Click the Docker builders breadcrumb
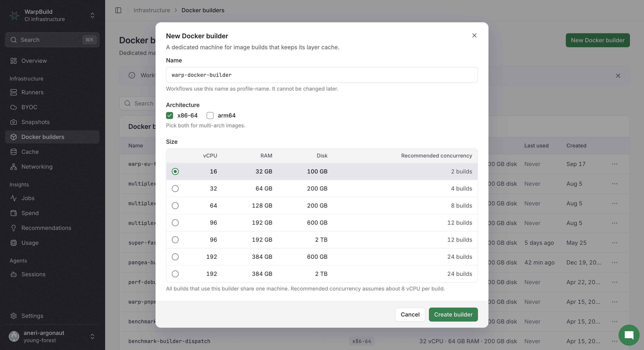The width and height of the screenshot is (644, 350). click(203, 10)
